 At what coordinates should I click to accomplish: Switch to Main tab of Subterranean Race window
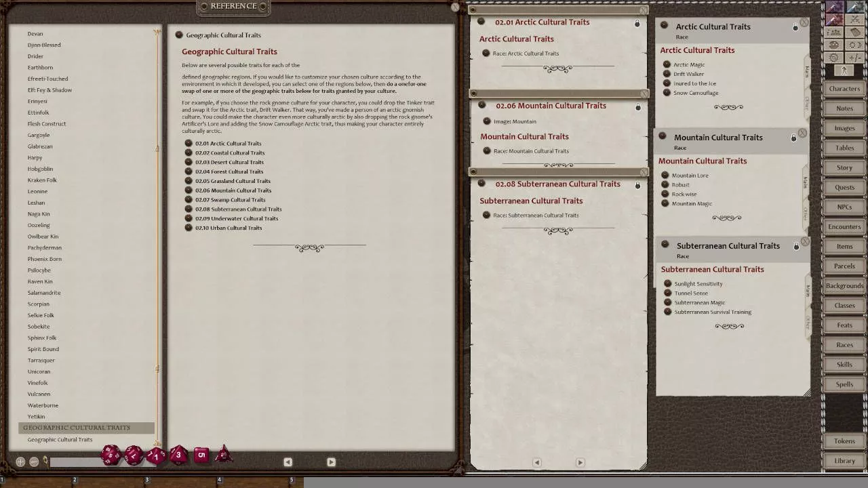[x=807, y=290]
